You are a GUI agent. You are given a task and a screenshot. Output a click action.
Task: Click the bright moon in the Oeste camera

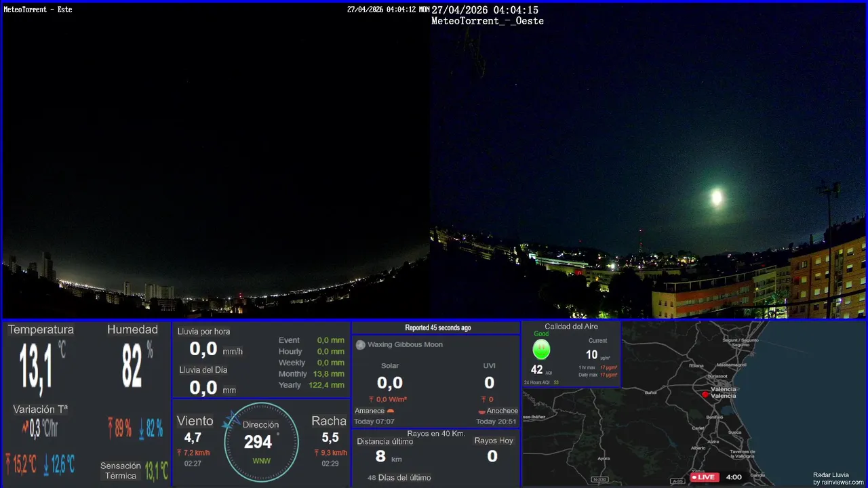click(716, 197)
